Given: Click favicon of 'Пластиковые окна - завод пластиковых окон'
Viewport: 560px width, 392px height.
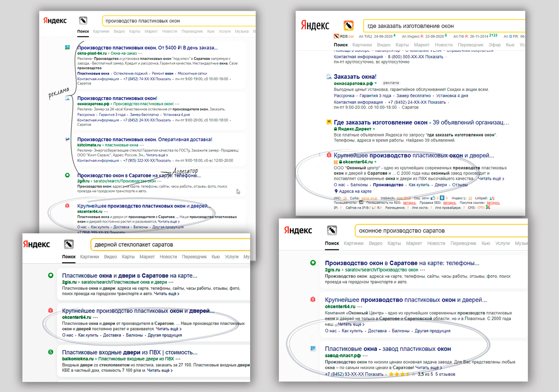Looking at the screenshot, I should (313, 349).
